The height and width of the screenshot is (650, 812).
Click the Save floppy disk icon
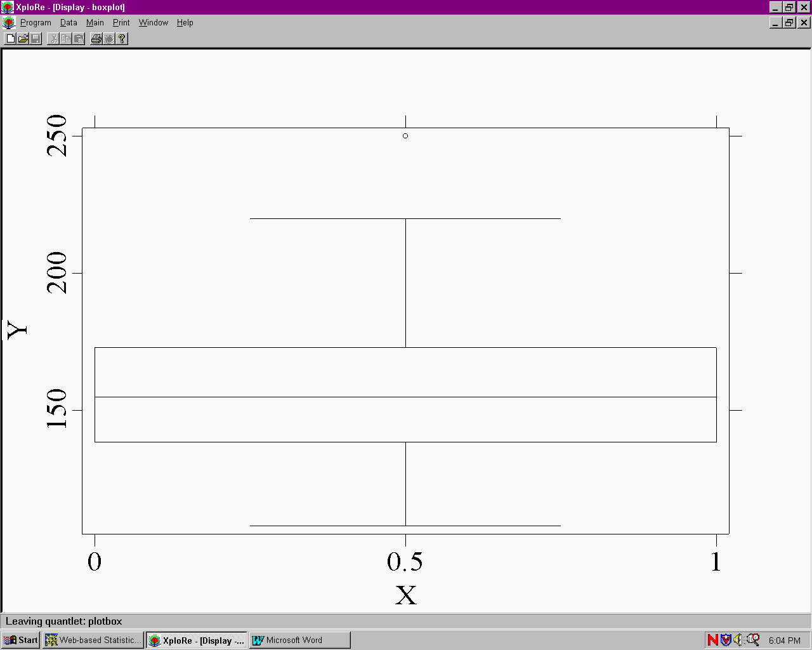point(36,39)
